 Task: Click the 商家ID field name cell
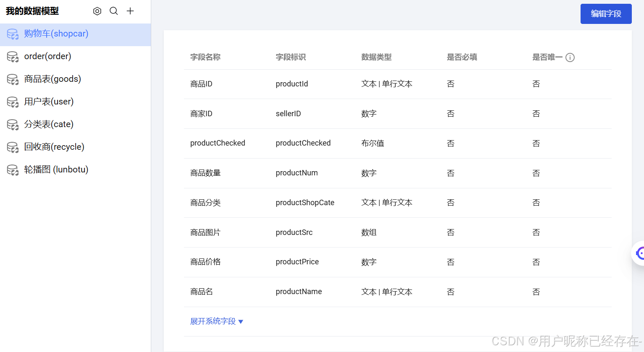click(201, 114)
